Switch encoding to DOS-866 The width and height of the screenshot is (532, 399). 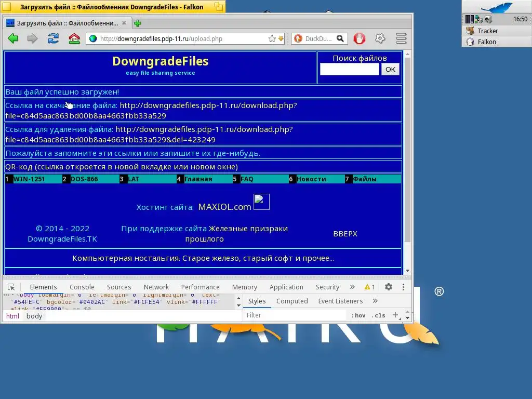click(x=84, y=179)
